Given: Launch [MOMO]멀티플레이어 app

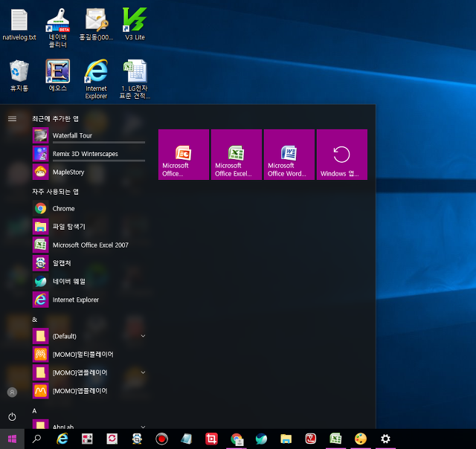Looking at the screenshot, I should pos(89,355).
